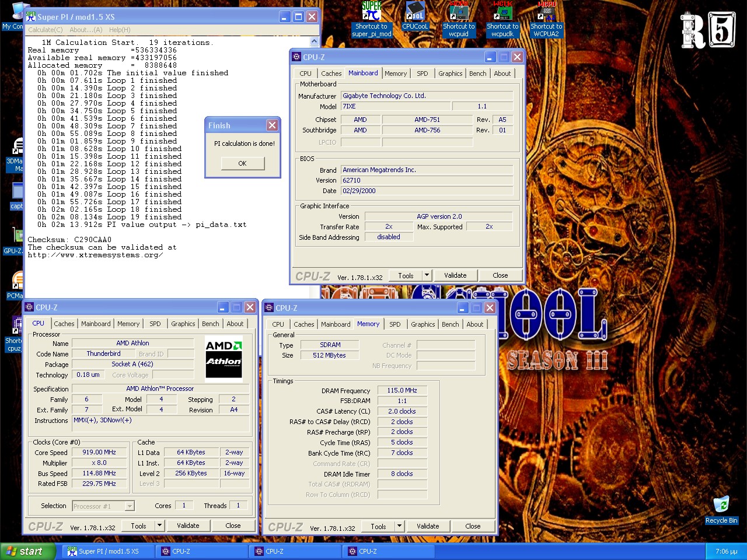747x560 pixels.
Task: Open Tools dropdown arrow in CPU window
Action: click(x=159, y=526)
